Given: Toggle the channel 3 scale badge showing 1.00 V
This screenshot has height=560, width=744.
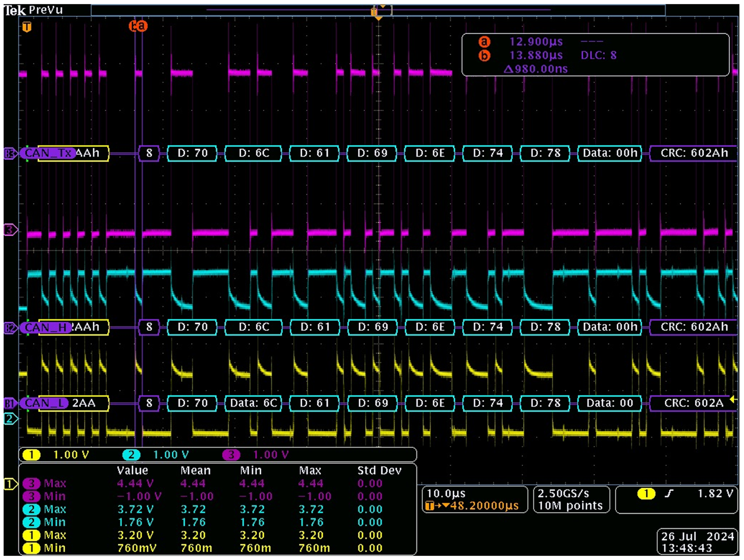Looking at the screenshot, I should pyautogui.click(x=232, y=454).
